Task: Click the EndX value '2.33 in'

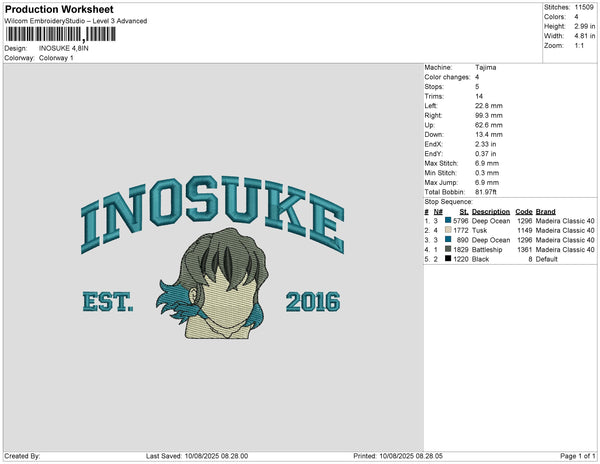Action: [x=486, y=144]
